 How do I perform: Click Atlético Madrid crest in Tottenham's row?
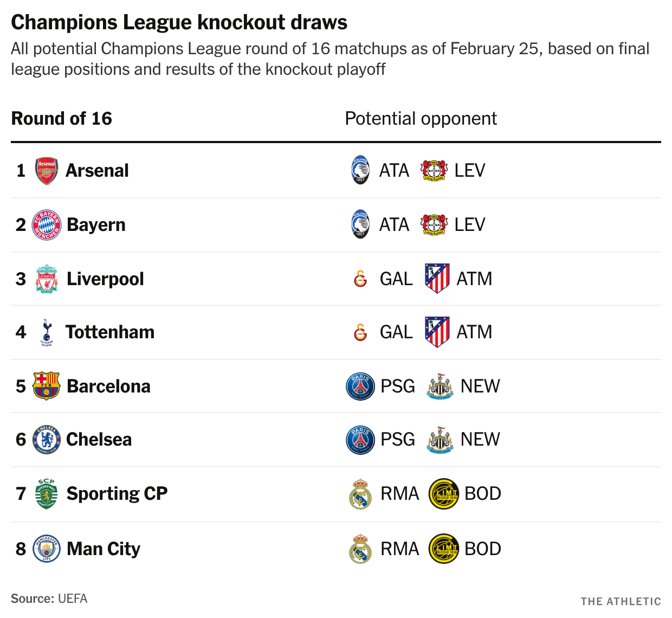(437, 332)
